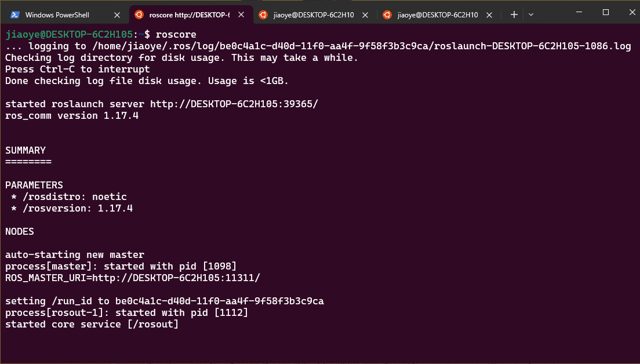
Task: Click the Ubuntu icon on the roscore tab
Action: click(139, 15)
